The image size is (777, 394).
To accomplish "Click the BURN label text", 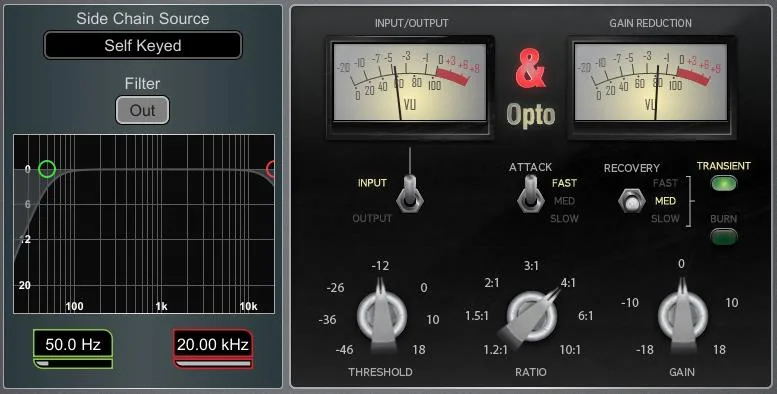I will point(723,219).
